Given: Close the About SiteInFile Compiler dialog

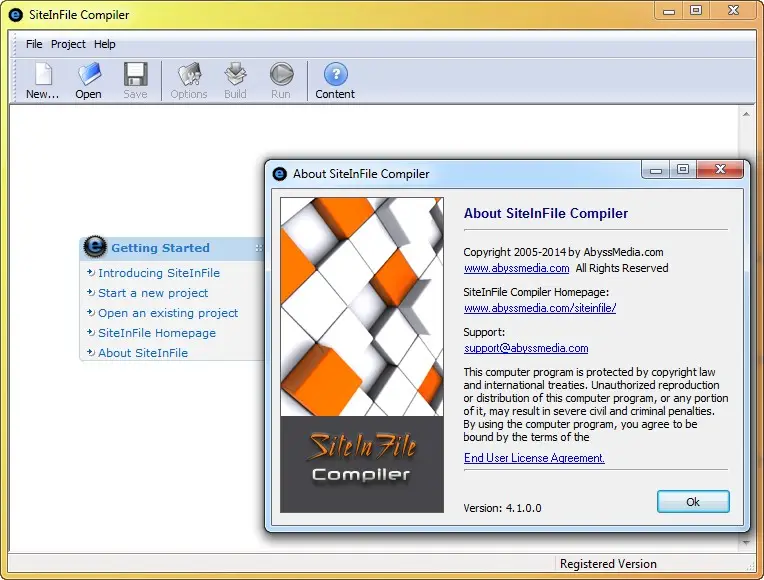Looking at the screenshot, I should [720, 169].
